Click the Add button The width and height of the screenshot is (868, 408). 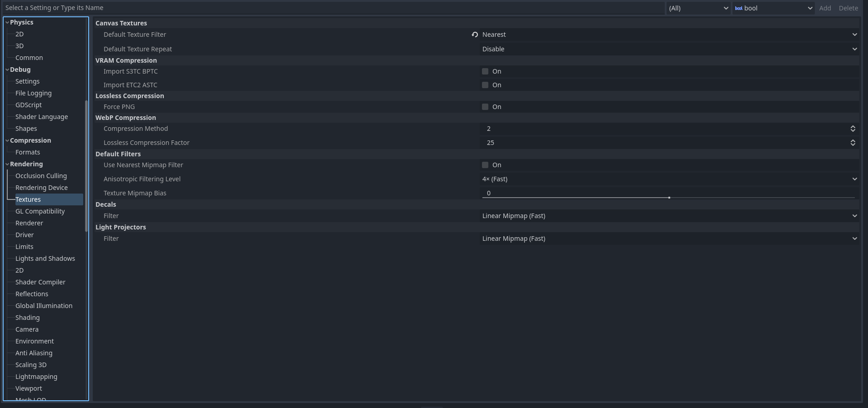[x=825, y=8]
